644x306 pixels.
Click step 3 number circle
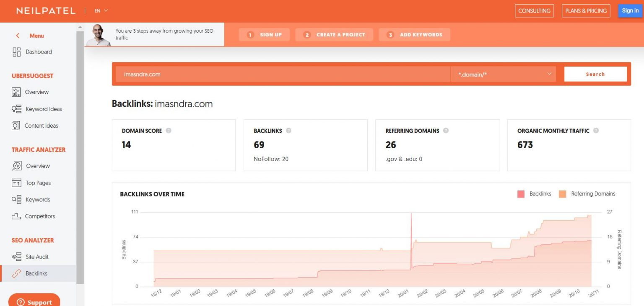click(x=390, y=35)
